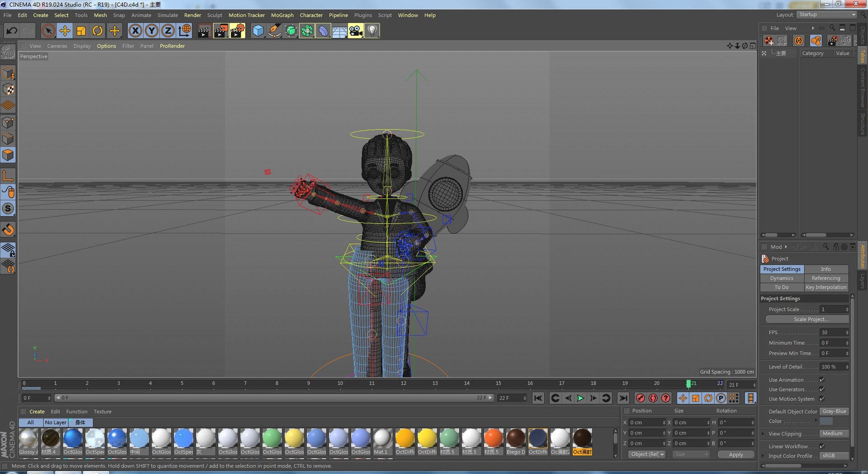Viewport: 868px width, 474px height.
Task: Expand the Input Color Profile arrow
Action: coord(763,456)
